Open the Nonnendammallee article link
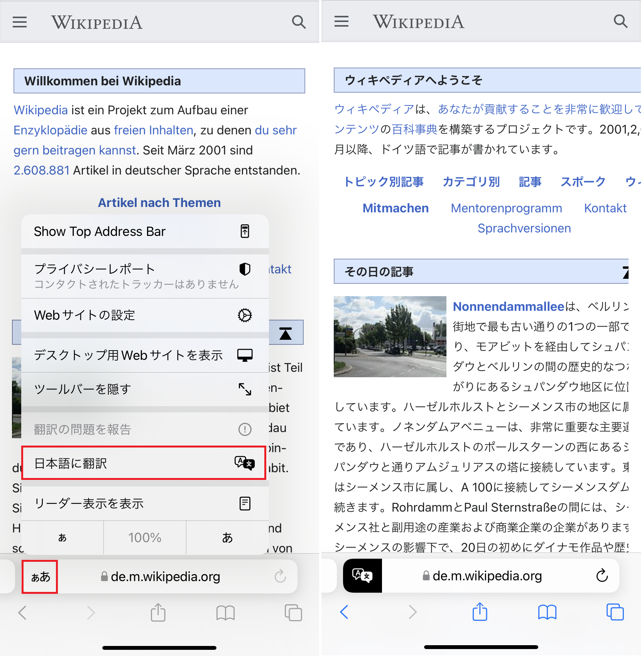This screenshot has height=656, width=644. tap(509, 307)
